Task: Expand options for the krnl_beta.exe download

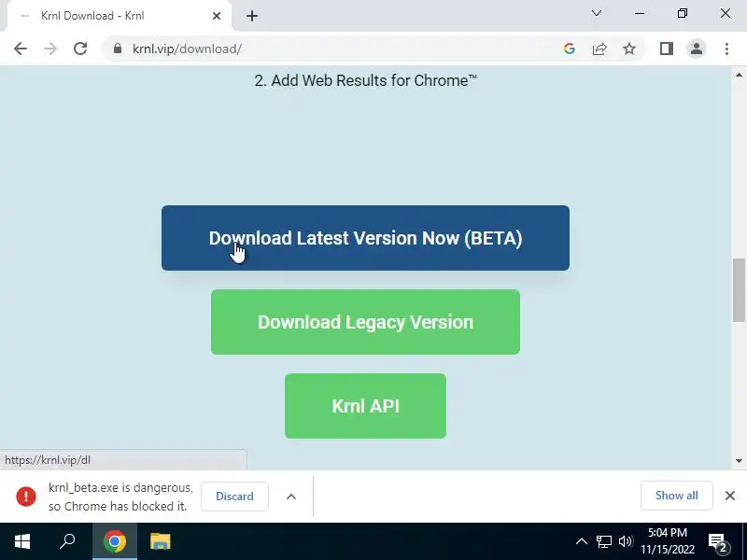Action: [291, 497]
